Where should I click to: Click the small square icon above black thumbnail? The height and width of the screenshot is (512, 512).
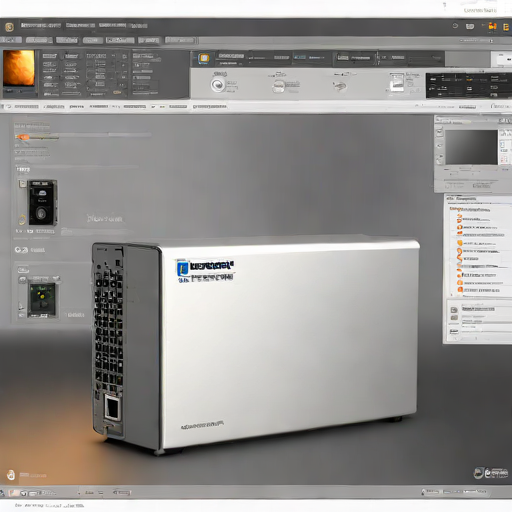tap(22, 183)
